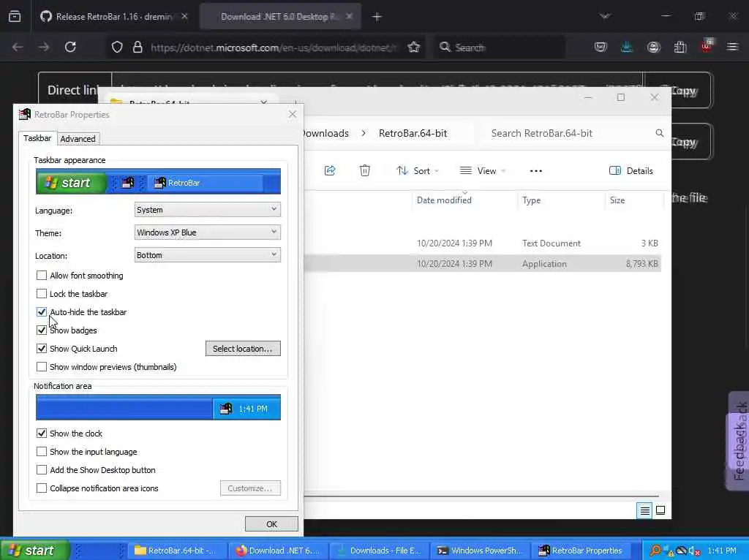Sort by Date modified column header
Screen dimensions: 749x560
tap(444, 200)
